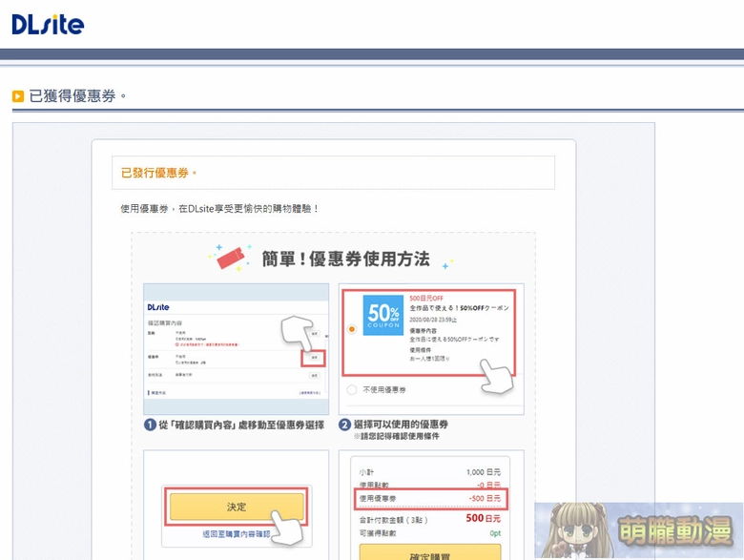744x560 pixels.
Task: Click the red-highlighted change button in step 1
Action: [313, 358]
